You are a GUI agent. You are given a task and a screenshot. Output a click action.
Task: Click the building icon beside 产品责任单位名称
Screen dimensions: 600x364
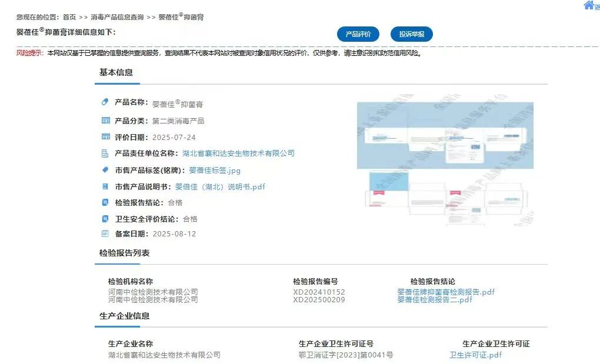(105, 153)
